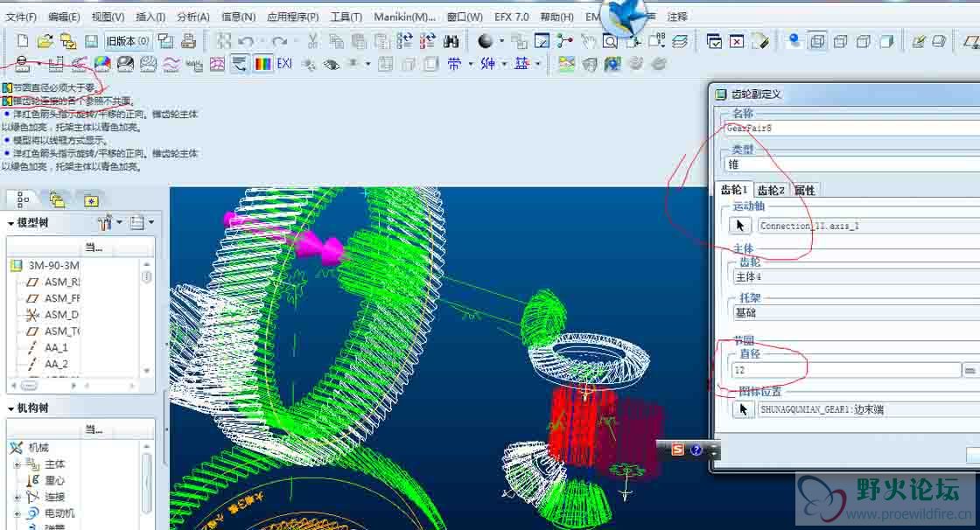Expand the 主体 node in mechanism tree
This screenshot has height=530, width=980.
pyautogui.click(x=17, y=464)
